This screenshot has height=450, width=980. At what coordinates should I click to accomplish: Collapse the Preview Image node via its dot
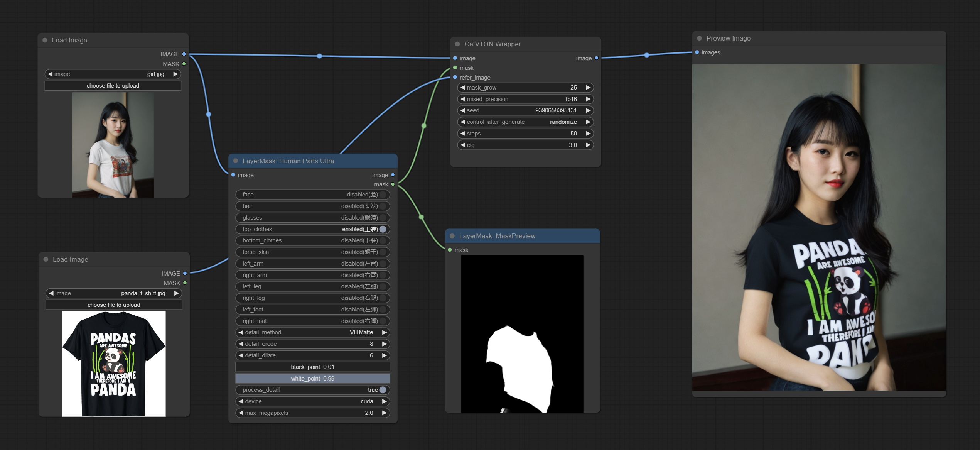pyautogui.click(x=699, y=38)
